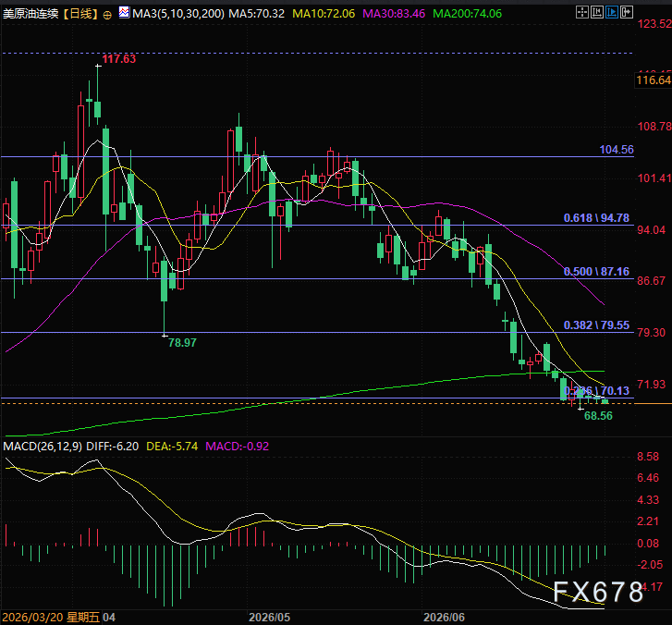Select the magenta MA30:83.46 legend label
Screen dimensions: 672x625
(394, 14)
